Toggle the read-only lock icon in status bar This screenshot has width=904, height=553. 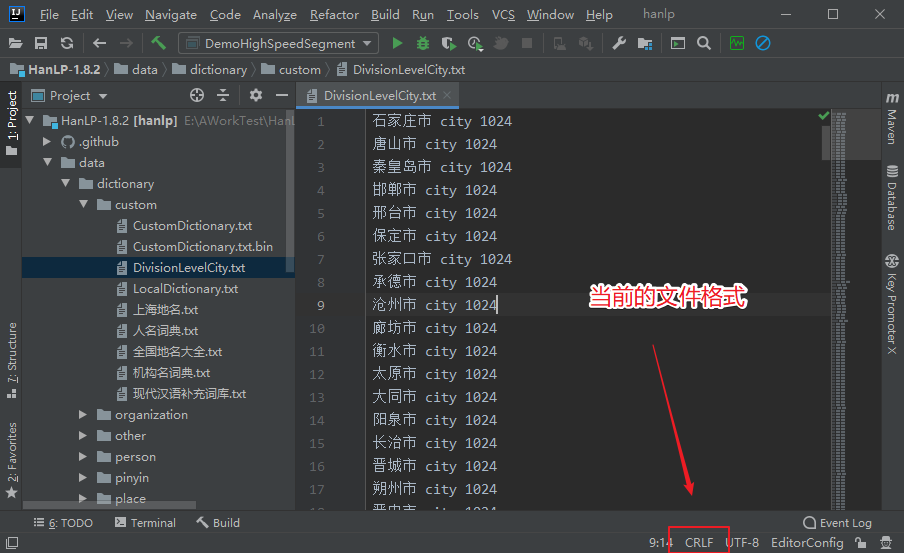pyautogui.click(x=861, y=543)
